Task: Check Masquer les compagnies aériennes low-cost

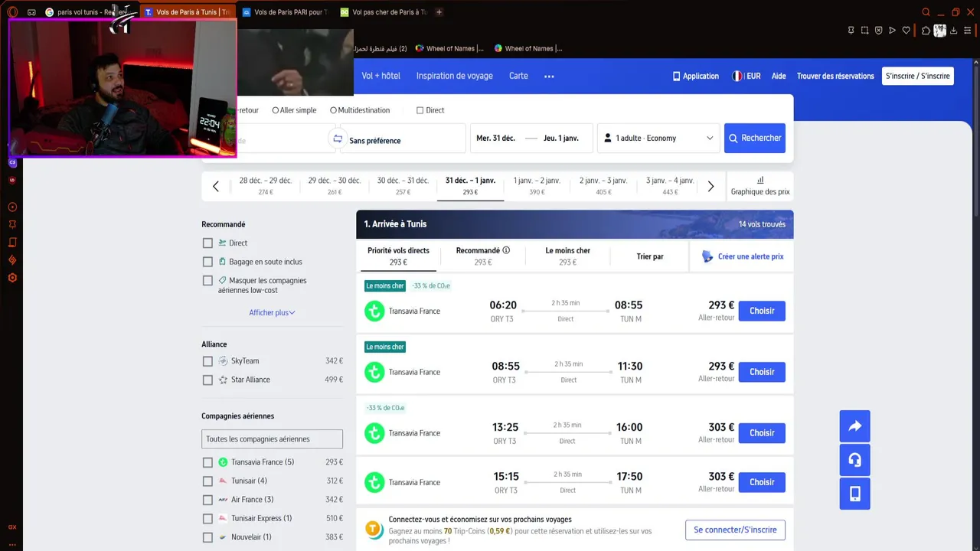Action: 207,281
